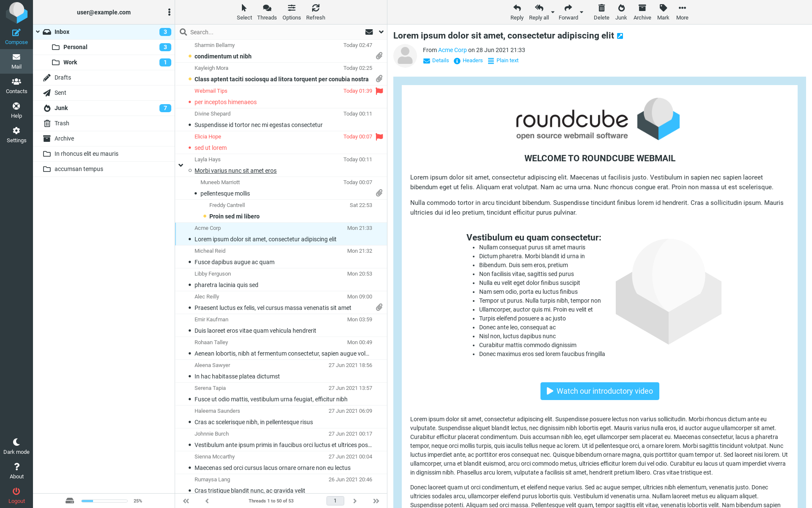
Task: Click the Acme Corp sender link
Action: [453, 50]
